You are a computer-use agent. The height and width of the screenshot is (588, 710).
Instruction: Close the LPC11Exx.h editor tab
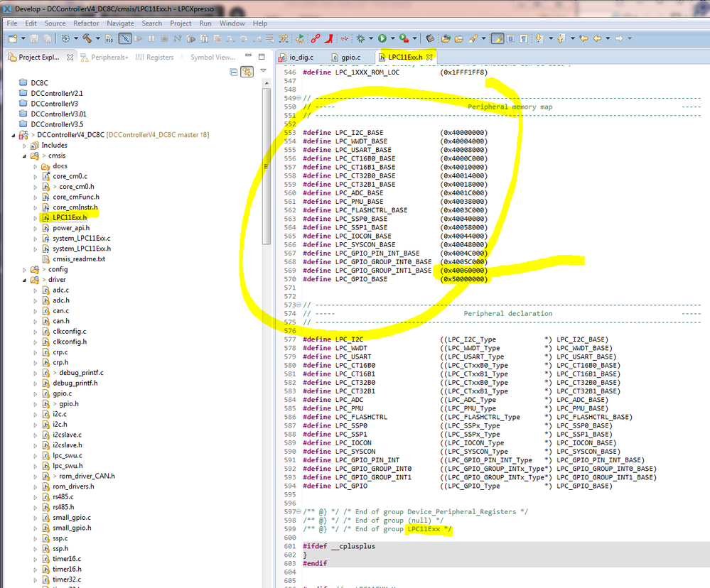pos(429,57)
